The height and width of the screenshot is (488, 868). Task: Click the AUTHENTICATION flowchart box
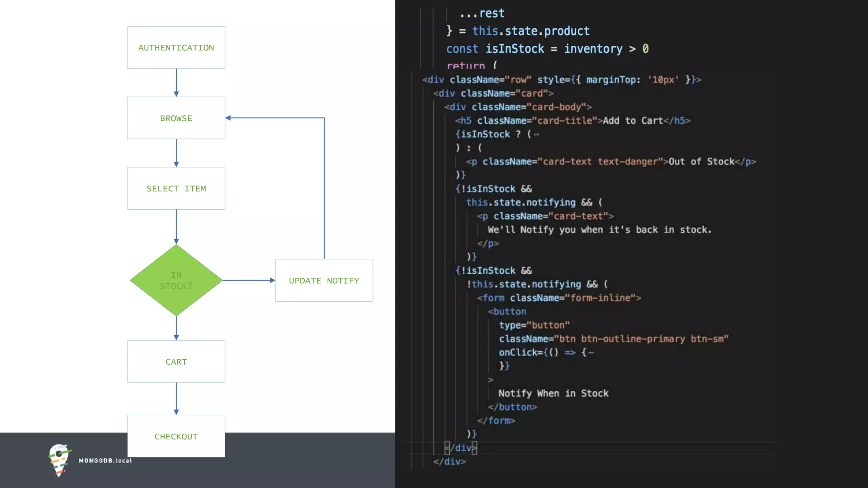point(176,47)
